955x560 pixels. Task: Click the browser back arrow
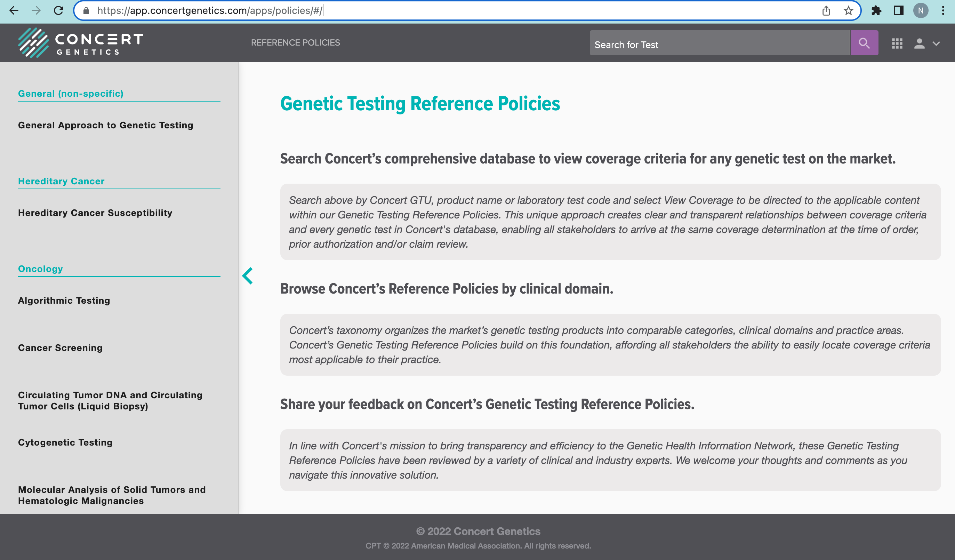coord(14,11)
